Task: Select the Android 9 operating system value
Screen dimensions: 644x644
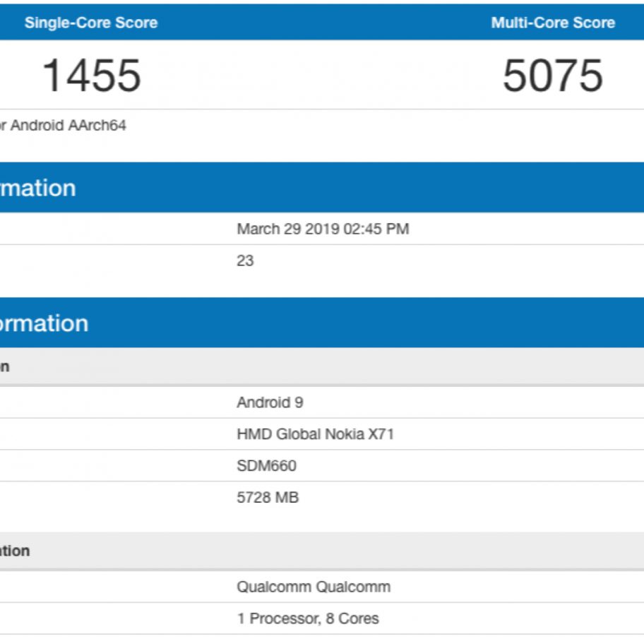Action: (x=270, y=402)
